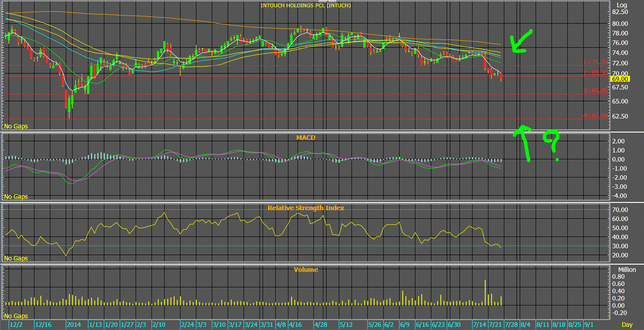Click the 60.00 value on RSI axis

[620, 219]
